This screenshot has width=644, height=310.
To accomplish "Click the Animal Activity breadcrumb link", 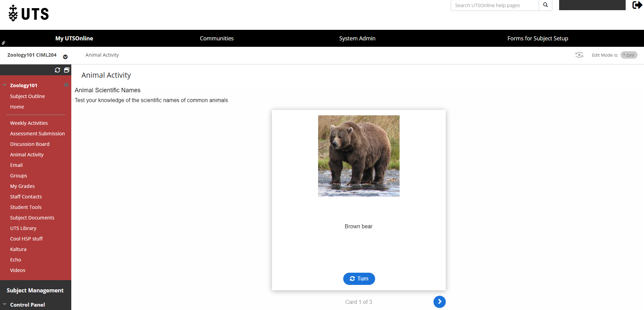I will pyautogui.click(x=102, y=55).
